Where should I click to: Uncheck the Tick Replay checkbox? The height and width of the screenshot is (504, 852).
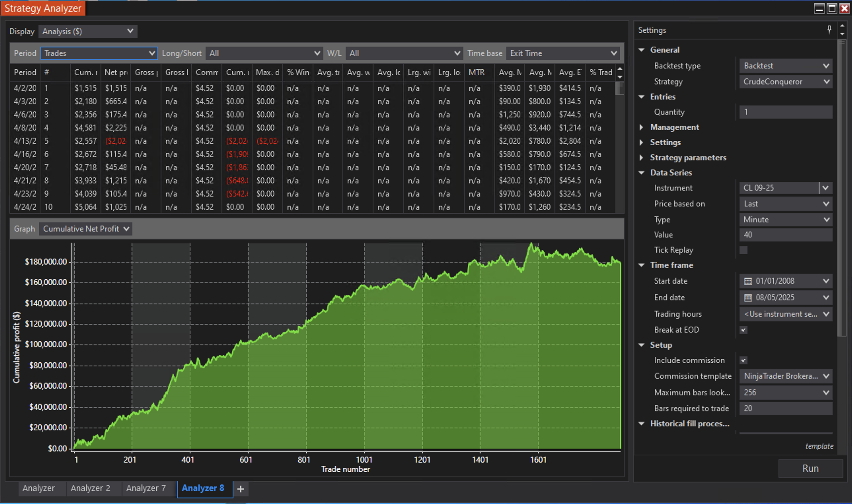[744, 250]
